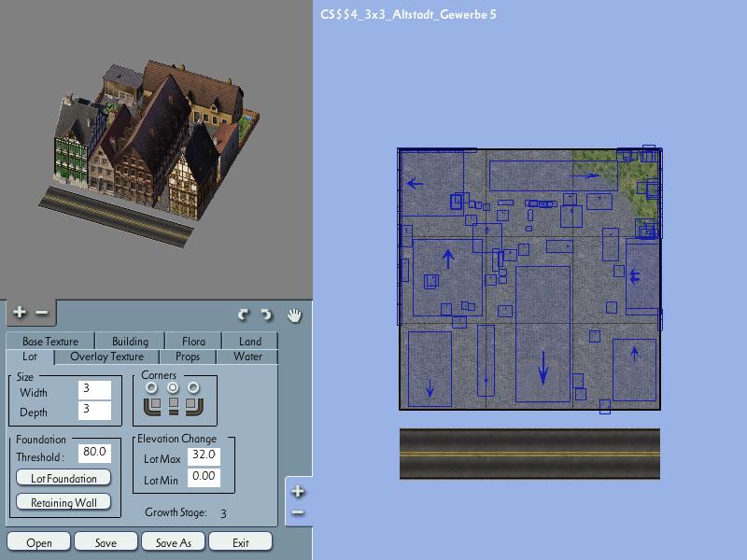The image size is (747, 560).
Task: Select the middle straight-lot radio option
Action: click(x=173, y=387)
